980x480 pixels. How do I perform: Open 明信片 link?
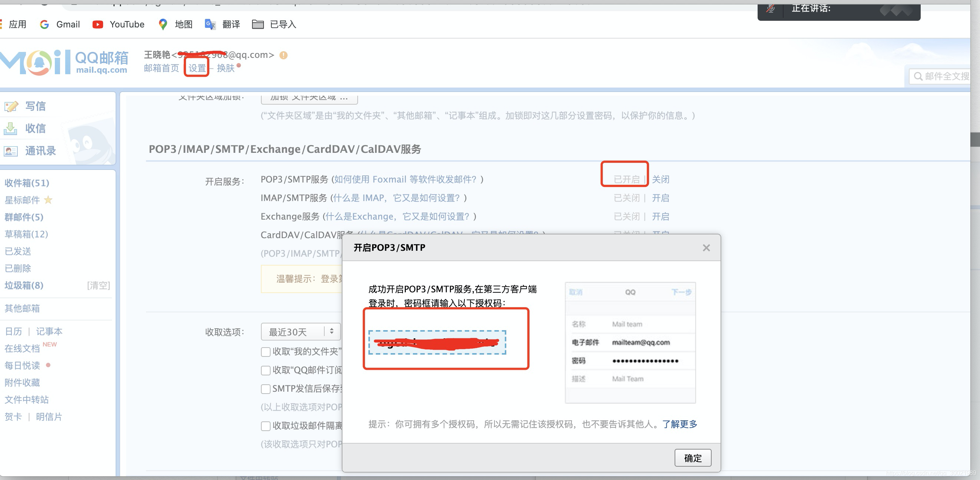pos(49,417)
